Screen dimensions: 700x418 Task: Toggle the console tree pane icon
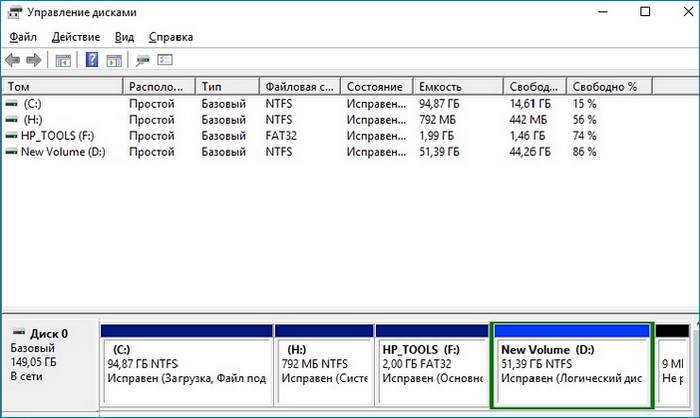[62, 60]
